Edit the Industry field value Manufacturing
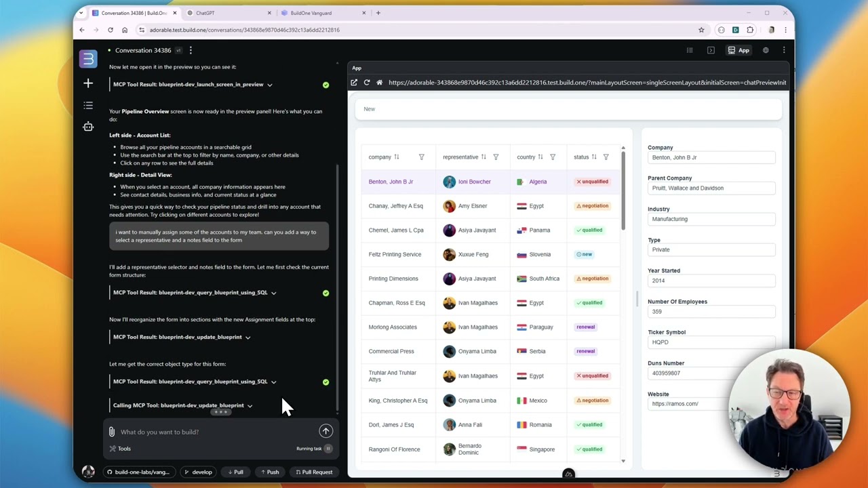868x488 pixels. (x=711, y=219)
